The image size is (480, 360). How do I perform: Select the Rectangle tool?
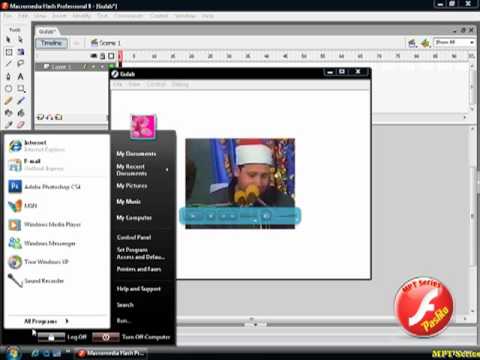pos(21,89)
